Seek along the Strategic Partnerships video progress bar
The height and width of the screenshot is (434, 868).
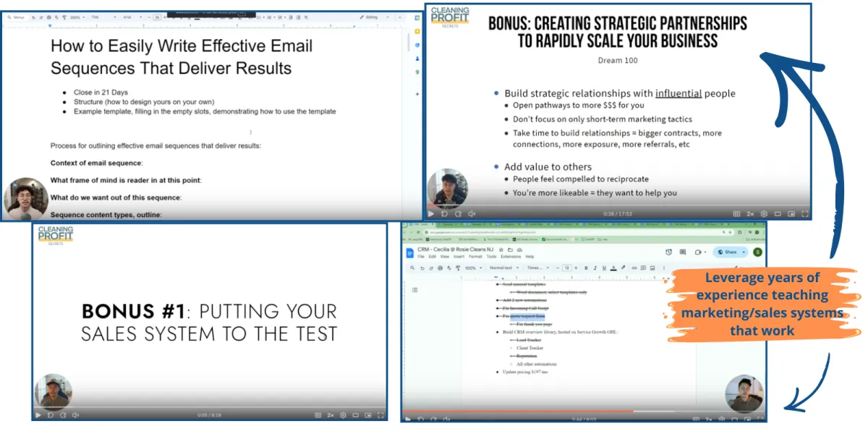618,205
